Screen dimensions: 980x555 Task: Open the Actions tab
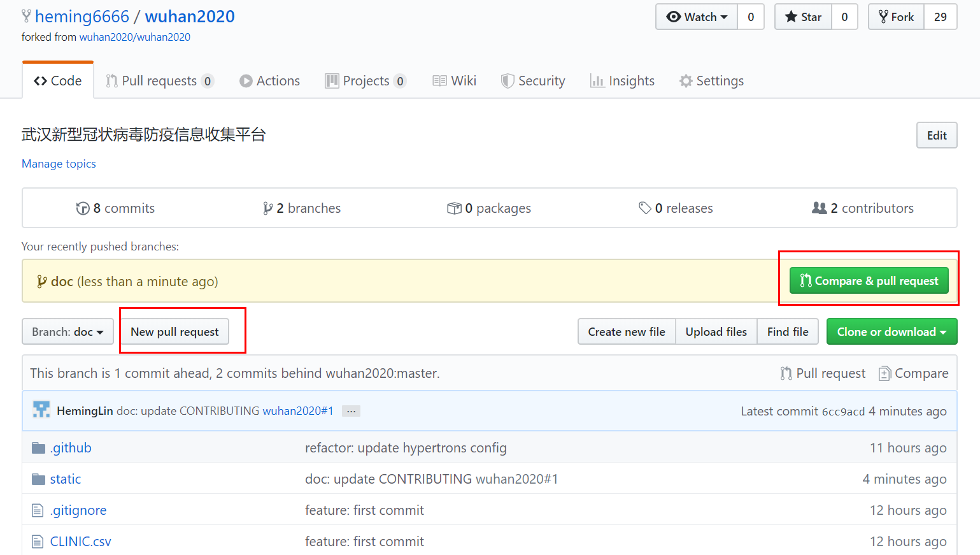click(269, 81)
